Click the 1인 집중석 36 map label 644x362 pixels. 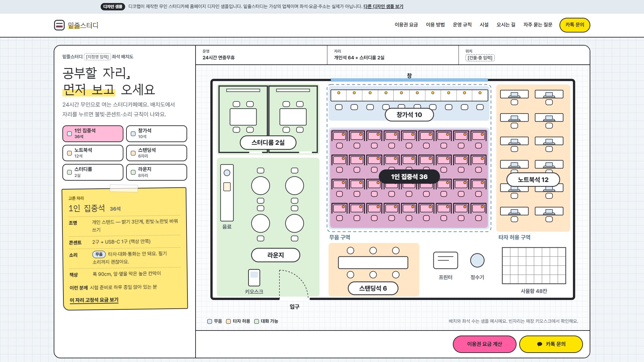[409, 177]
